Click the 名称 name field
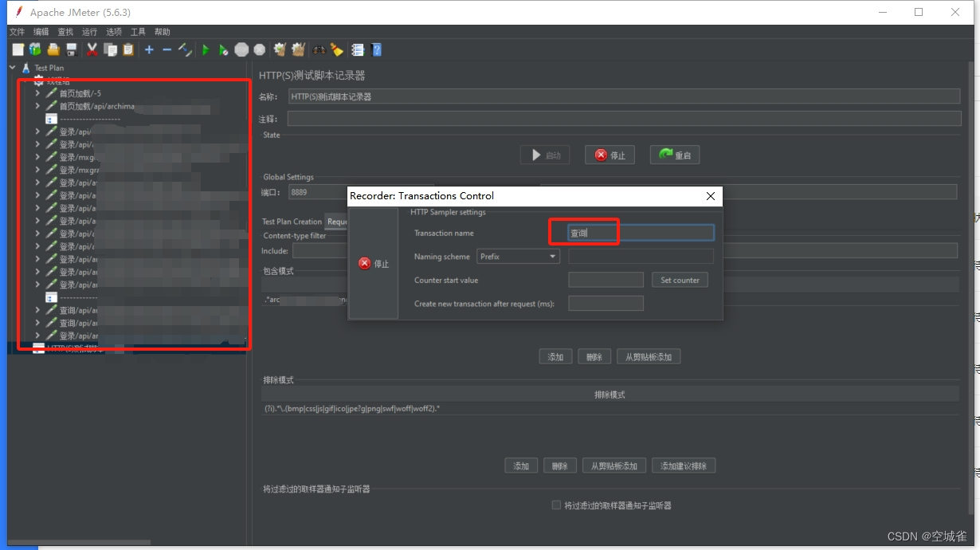 (624, 96)
